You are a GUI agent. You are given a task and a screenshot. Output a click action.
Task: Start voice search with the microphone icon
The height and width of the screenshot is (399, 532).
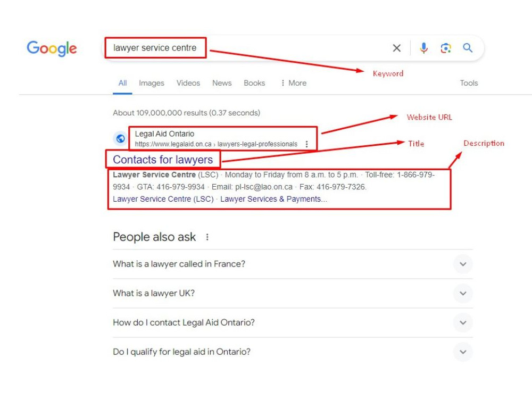click(x=423, y=48)
